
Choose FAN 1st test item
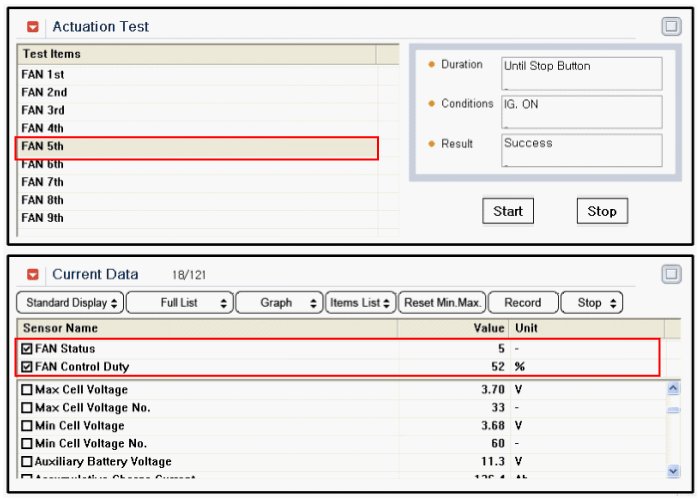43,75
